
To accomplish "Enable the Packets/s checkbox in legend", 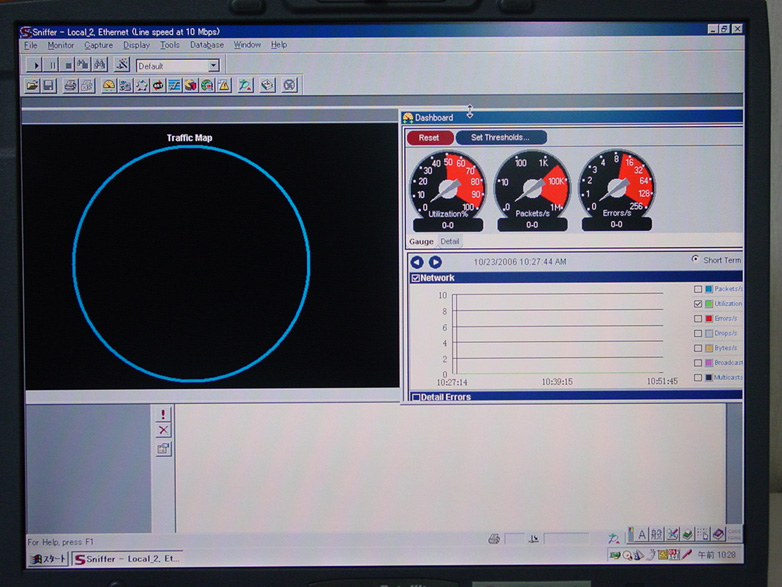I will (698, 289).
